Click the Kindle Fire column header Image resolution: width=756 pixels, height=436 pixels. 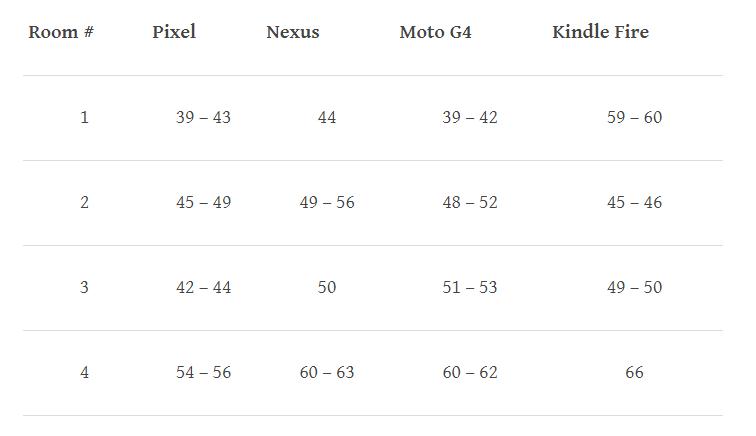[600, 32]
